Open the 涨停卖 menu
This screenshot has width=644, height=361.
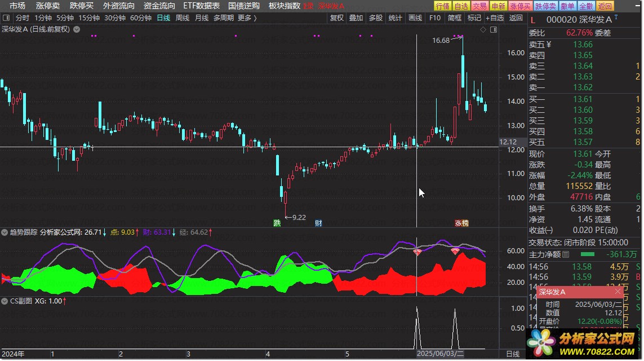pyautogui.click(x=48, y=6)
